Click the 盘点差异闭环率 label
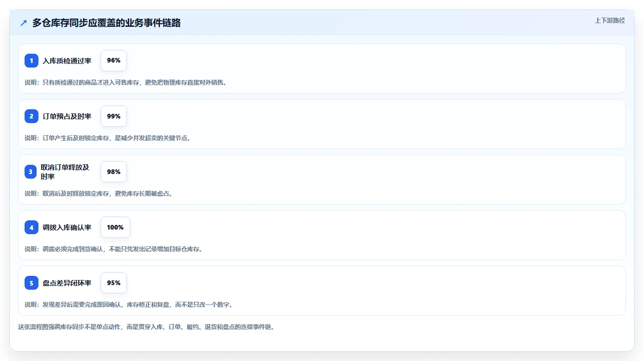644x361 pixels. pos(67,283)
